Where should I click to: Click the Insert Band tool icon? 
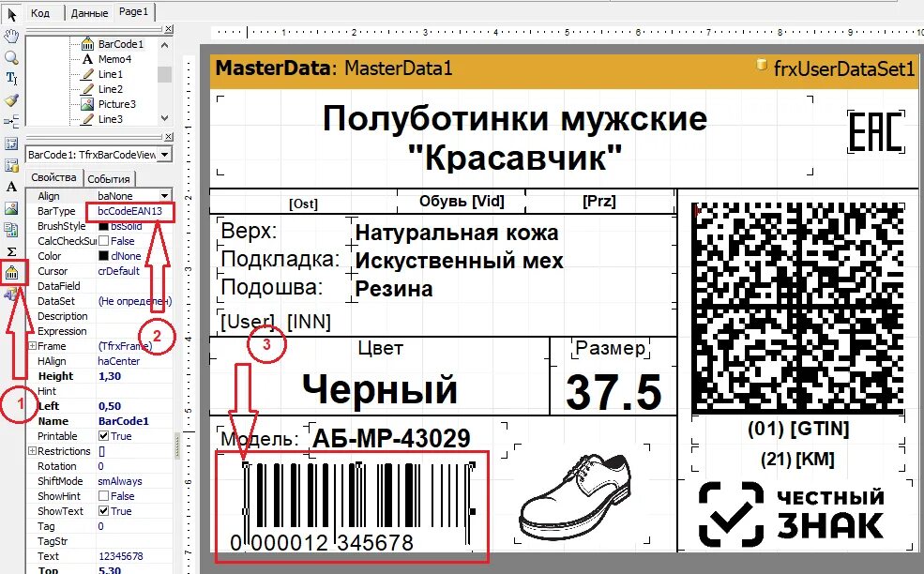point(12,121)
